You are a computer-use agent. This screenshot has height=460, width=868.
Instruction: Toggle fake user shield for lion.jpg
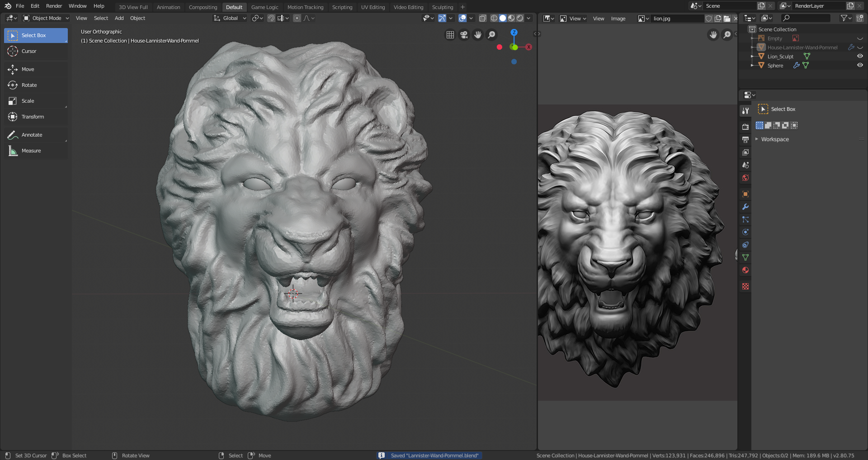tap(709, 19)
